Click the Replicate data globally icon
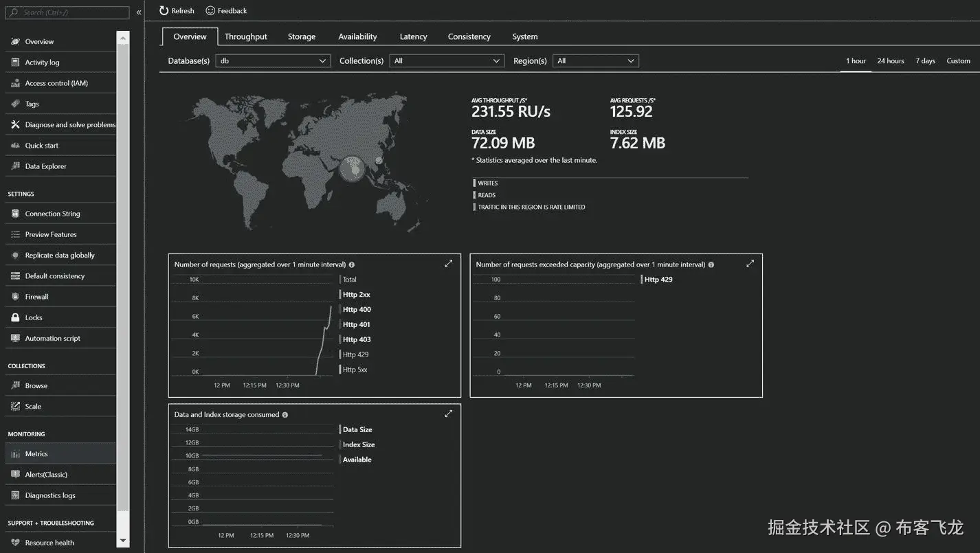980x553 pixels. tap(15, 255)
